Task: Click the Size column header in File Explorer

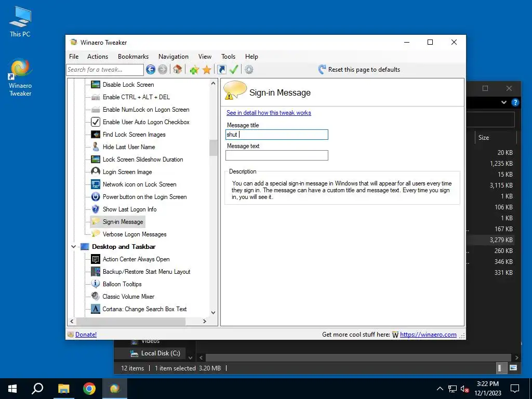Action: (x=484, y=137)
